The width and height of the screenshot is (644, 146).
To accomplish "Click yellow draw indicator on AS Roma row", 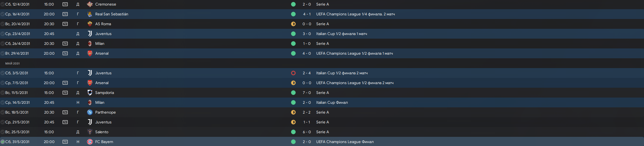I will coord(293,24).
